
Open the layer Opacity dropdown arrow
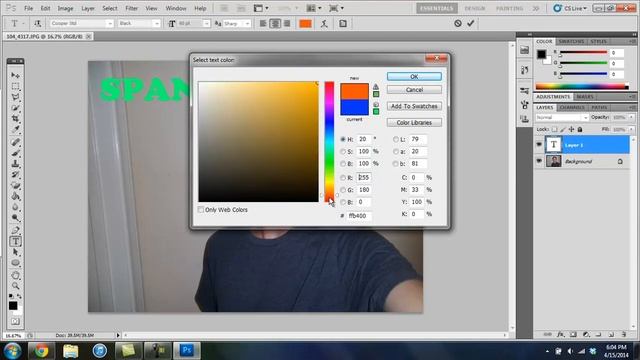click(x=631, y=118)
